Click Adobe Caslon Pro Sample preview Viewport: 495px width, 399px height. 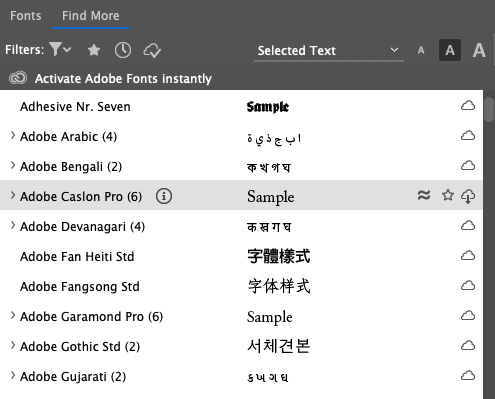(270, 197)
